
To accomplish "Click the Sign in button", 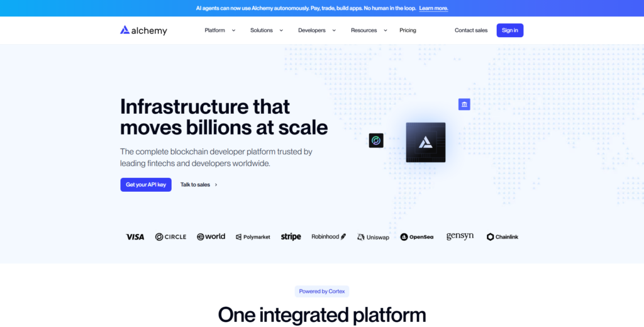I will [509, 30].
